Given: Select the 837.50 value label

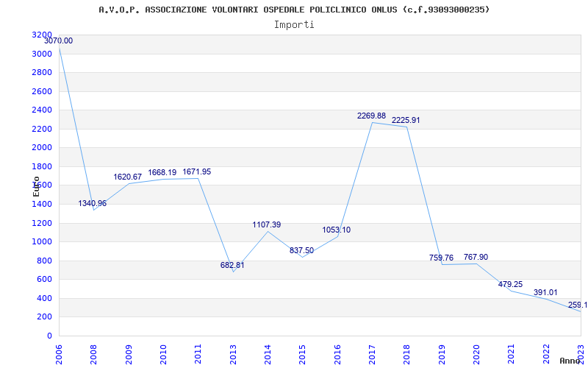Looking at the screenshot, I should tap(301, 251).
